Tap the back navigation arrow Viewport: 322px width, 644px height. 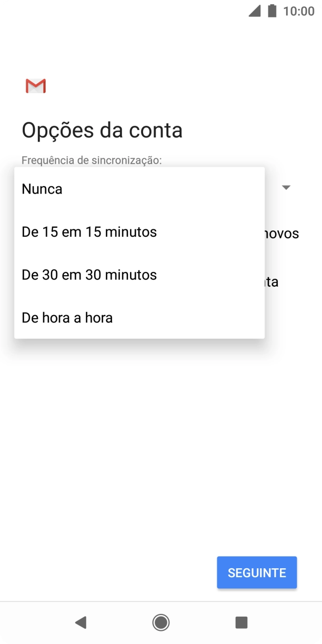point(80,622)
